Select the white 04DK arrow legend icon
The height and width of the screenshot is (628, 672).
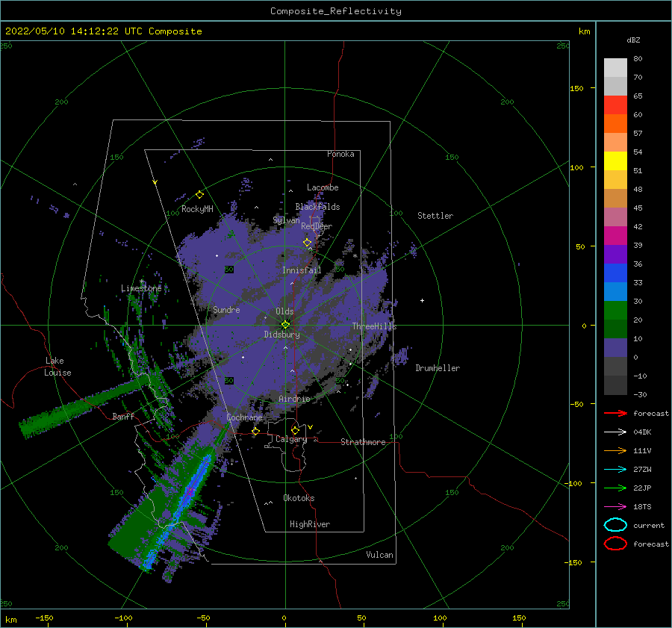615,432
